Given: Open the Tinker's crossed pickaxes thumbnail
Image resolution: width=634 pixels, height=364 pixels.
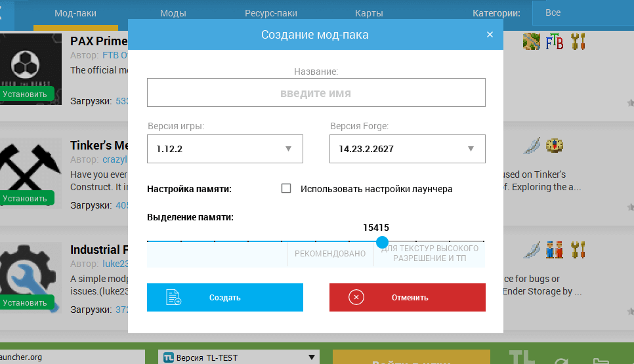Looking at the screenshot, I should 31,173.
